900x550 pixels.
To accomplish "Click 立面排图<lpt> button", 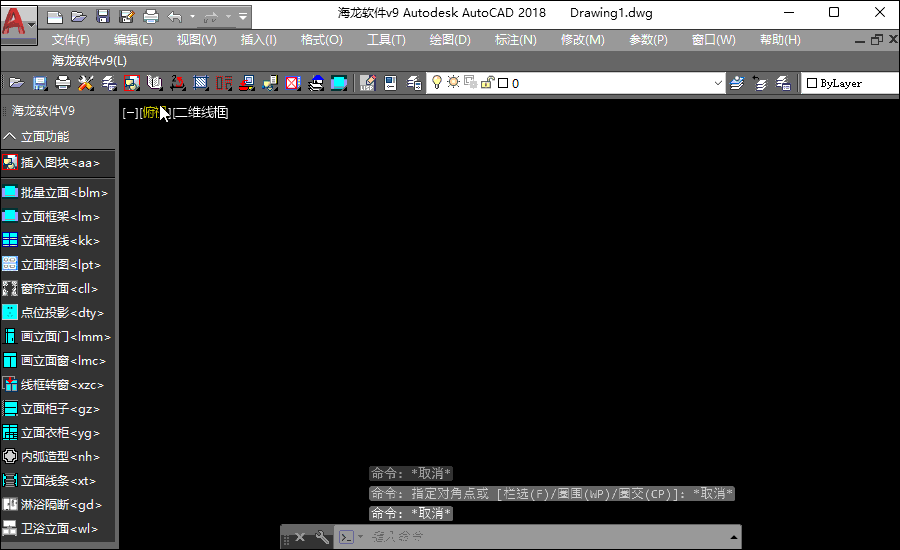I will click(x=57, y=265).
